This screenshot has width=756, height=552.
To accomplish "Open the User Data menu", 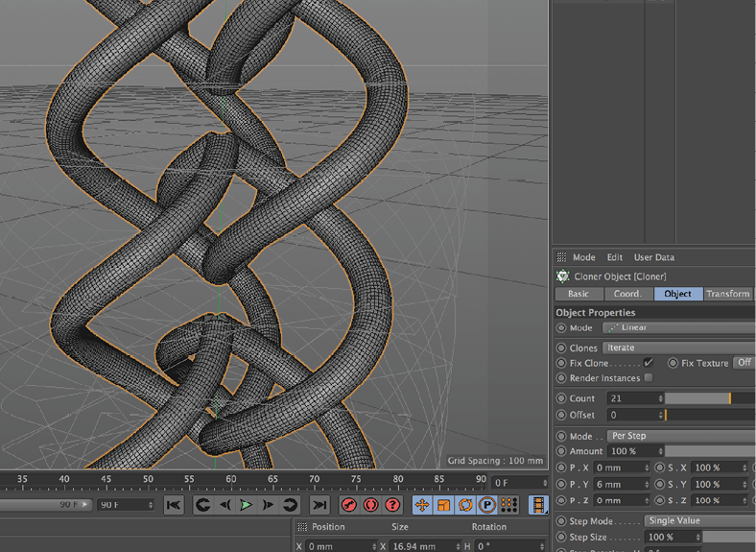I will (654, 257).
